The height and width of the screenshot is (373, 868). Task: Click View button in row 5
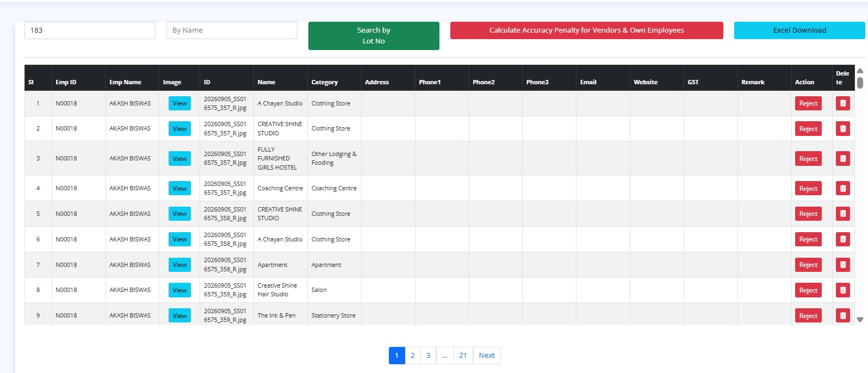179,214
